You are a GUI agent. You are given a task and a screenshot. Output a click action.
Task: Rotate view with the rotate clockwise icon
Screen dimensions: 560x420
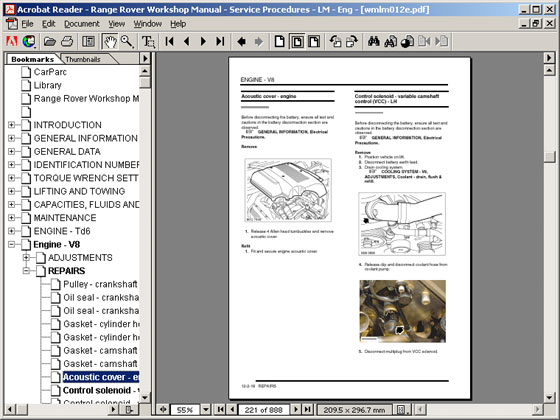(x=352, y=41)
